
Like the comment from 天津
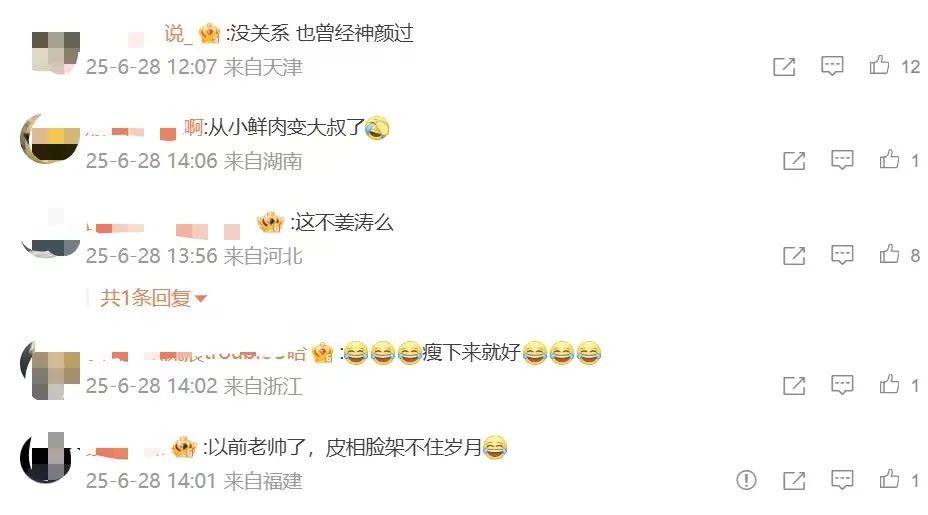click(x=879, y=65)
